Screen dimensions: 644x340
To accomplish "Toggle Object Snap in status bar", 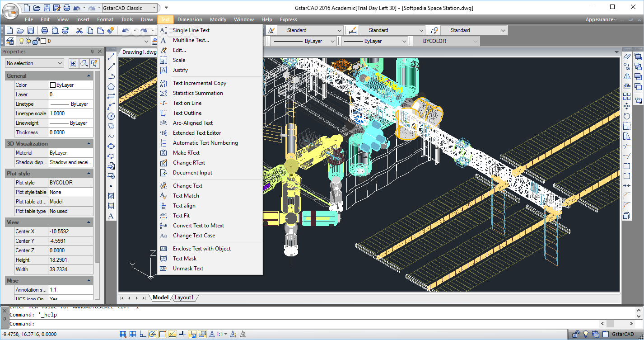I will click(162, 335).
